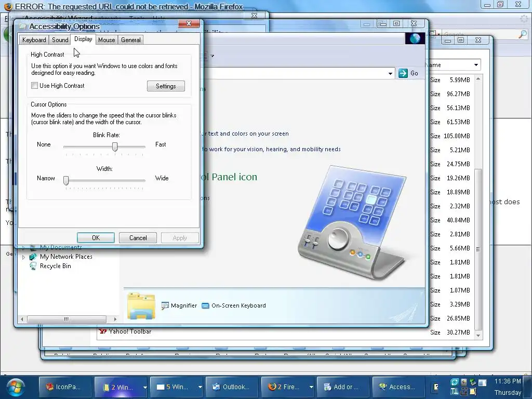This screenshot has width=532, height=399.
Task: Expand 2 Fire... taskbar group arrow
Action: point(311,387)
